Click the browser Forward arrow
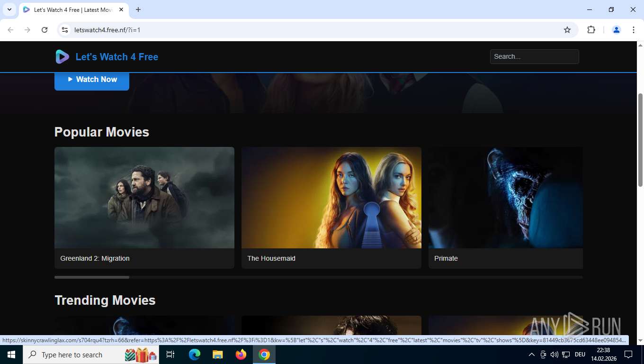644x364 pixels. tap(27, 30)
